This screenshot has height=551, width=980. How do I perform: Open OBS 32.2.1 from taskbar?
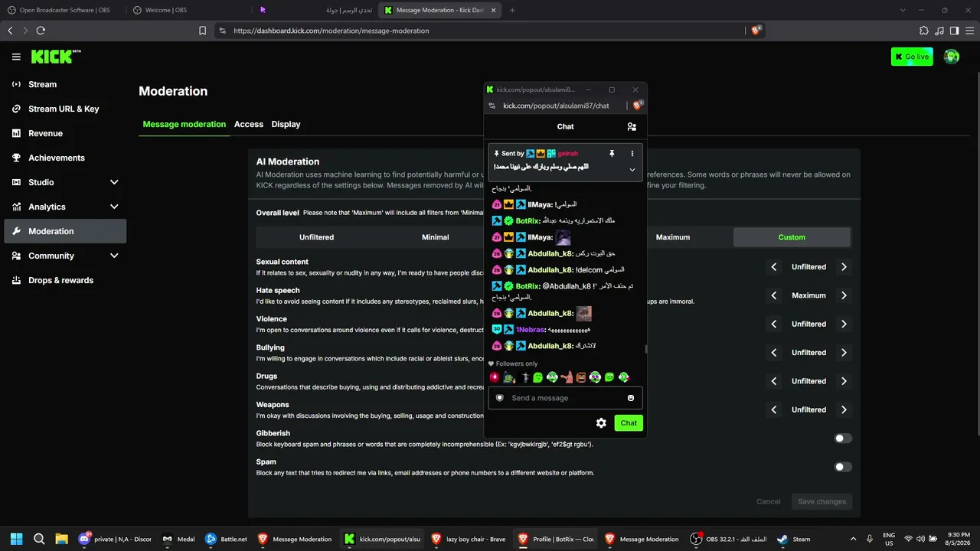tap(729, 539)
